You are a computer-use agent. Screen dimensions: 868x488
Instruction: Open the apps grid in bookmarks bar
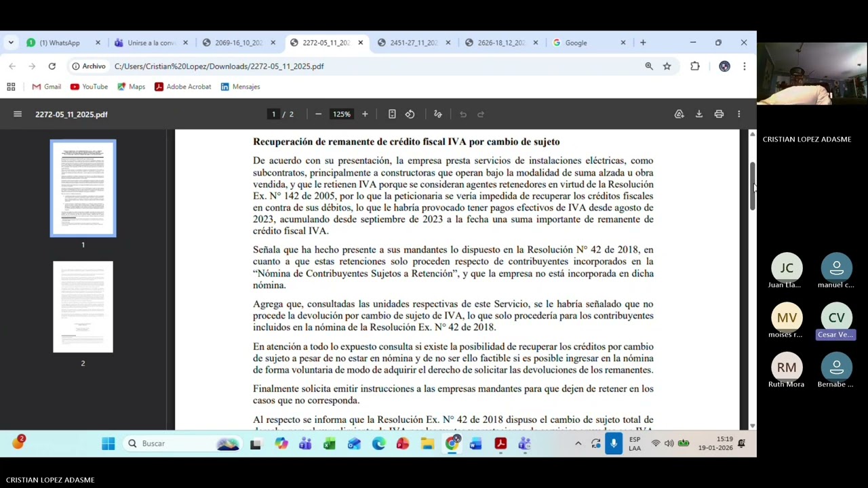click(x=11, y=87)
